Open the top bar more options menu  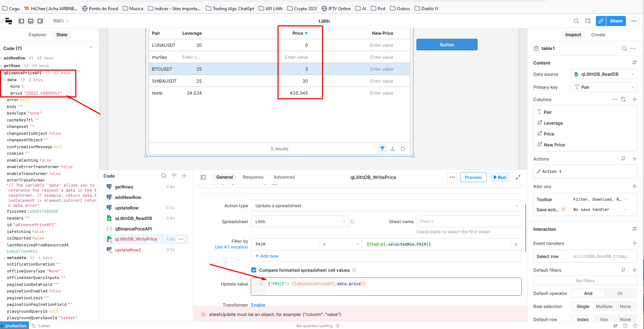point(634,21)
